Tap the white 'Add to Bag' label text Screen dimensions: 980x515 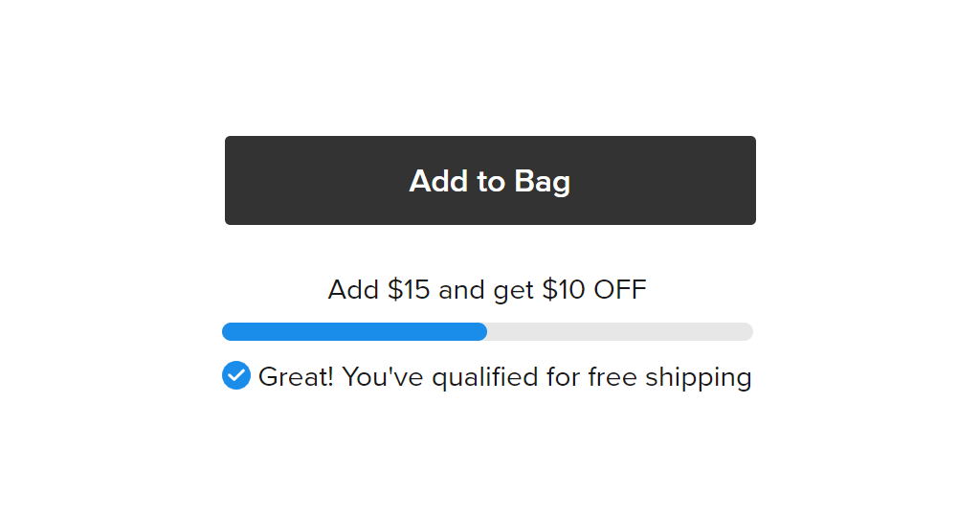click(489, 181)
